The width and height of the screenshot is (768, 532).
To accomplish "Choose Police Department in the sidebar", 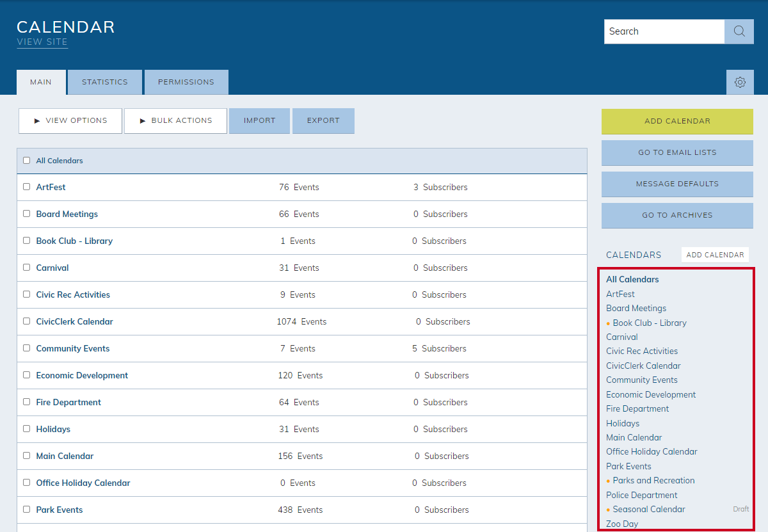I will [x=642, y=495].
